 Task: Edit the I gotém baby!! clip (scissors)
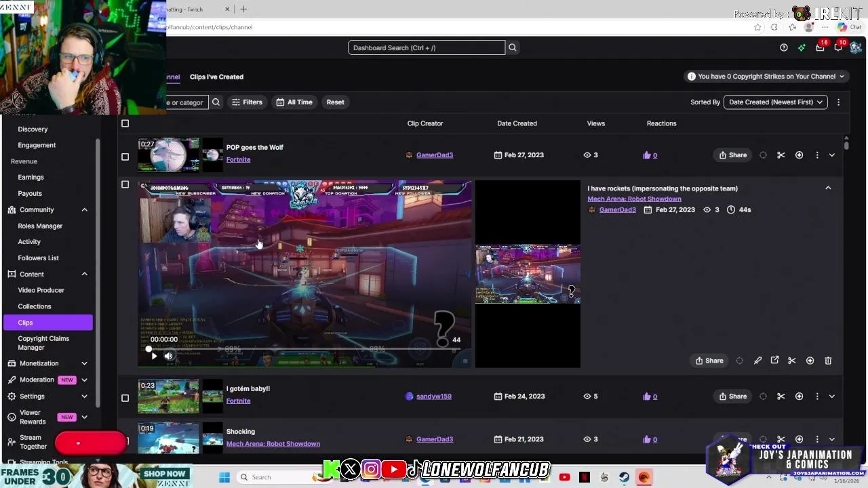coord(781,396)
